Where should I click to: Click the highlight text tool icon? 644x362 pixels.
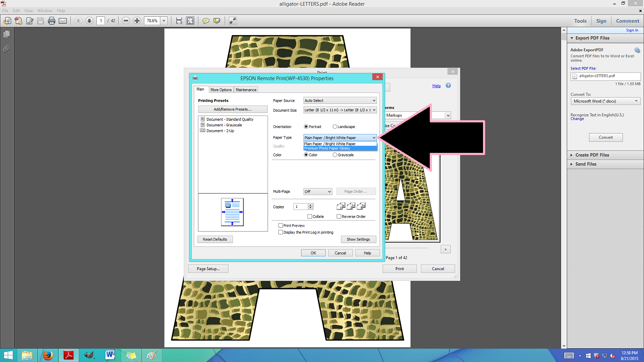point(217,21)
